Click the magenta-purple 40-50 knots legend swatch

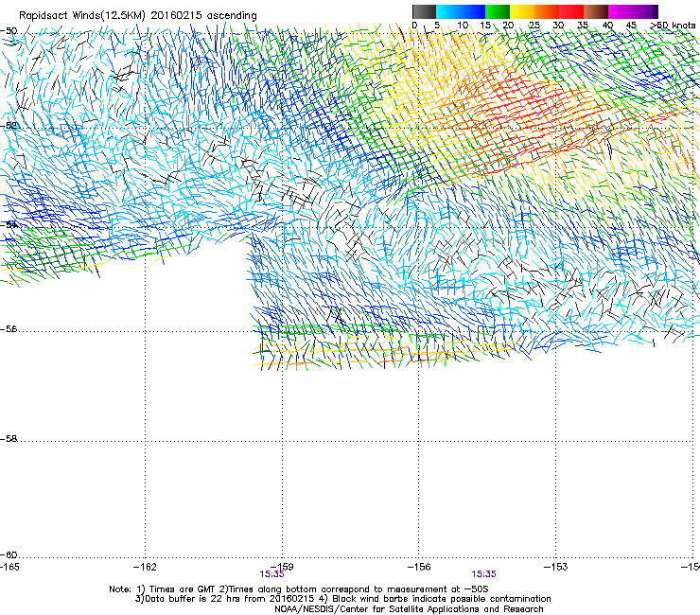click(633, 11)
